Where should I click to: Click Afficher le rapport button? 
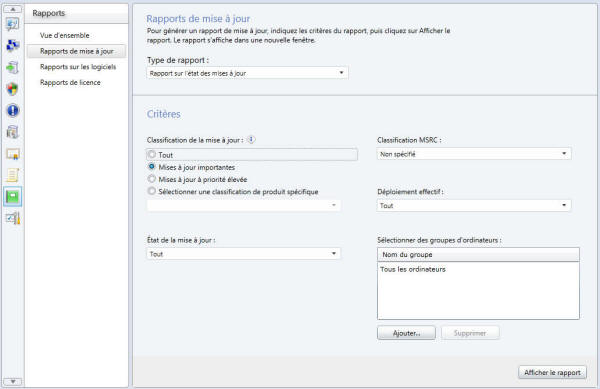coord(552,372)
